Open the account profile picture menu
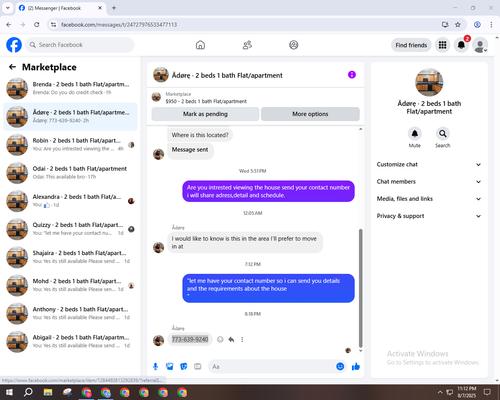This screenshot has width=500, height=400. tap(480, 45)
